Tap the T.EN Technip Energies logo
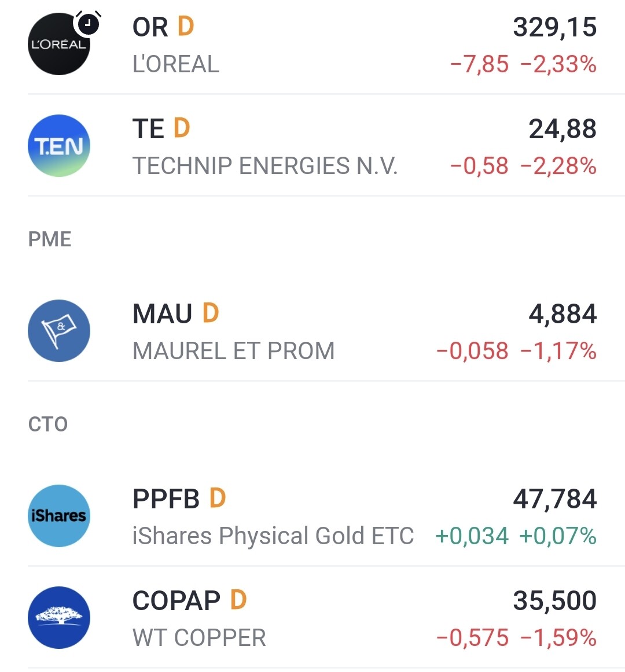The image size is (625, 672). click(x=59, y=146)
